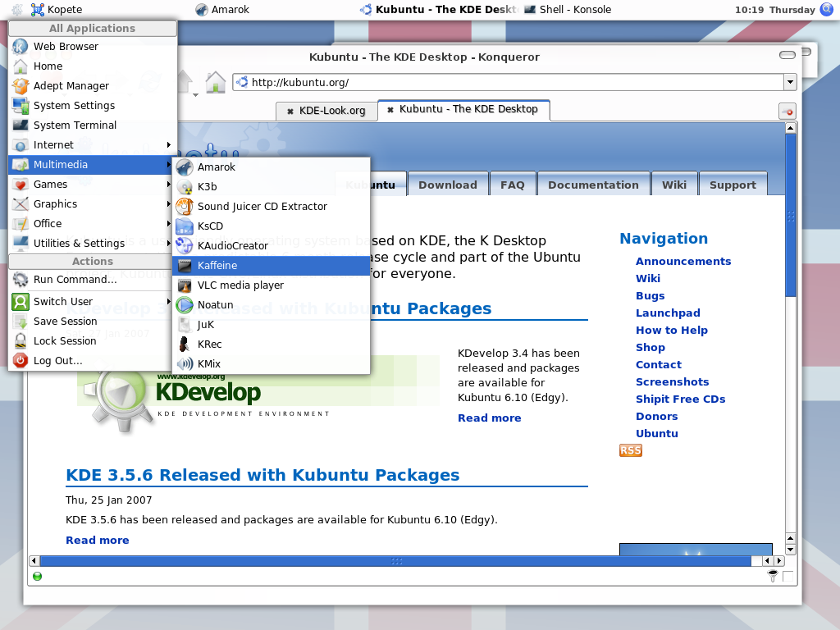Click the K3b disc burner icon
The image size is (840, 630).
(185, 187)
